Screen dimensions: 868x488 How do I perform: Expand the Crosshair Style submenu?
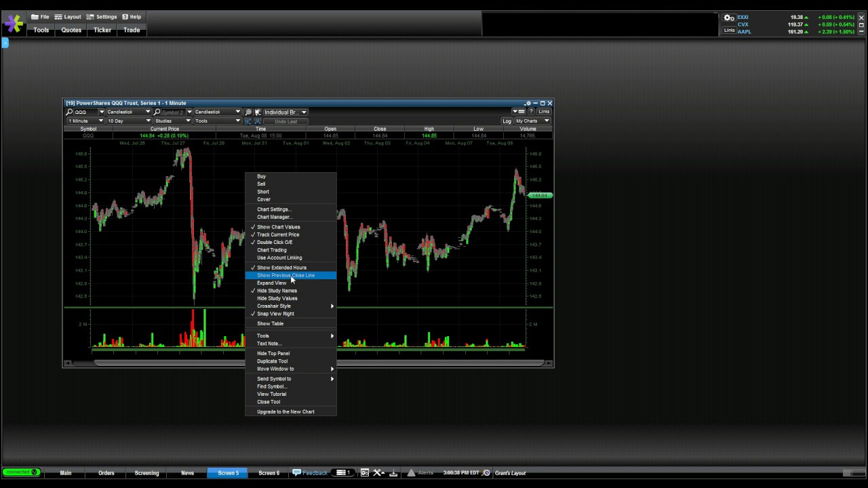coord(290,306)
